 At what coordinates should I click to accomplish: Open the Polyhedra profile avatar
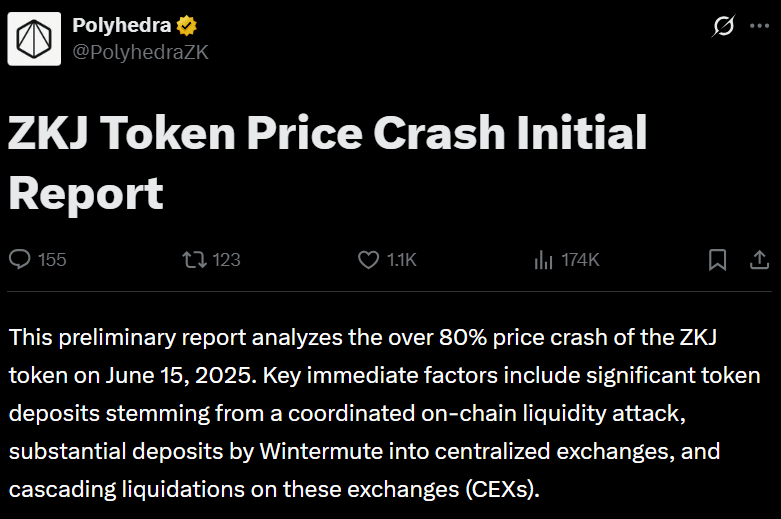pyautogui.click(x=34, y=39)
